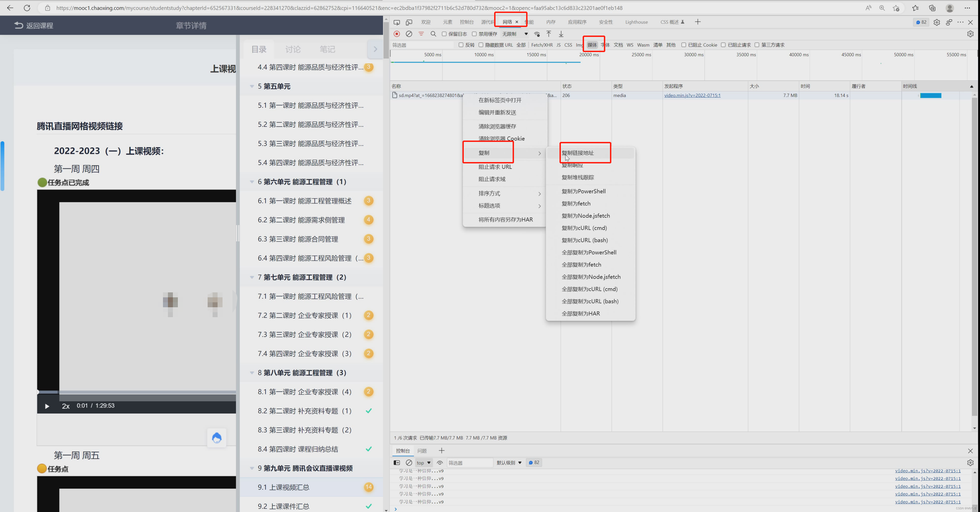Enable the 禁用缓存 checkbox
Viewport: 980px width, 512px height.
474,34
